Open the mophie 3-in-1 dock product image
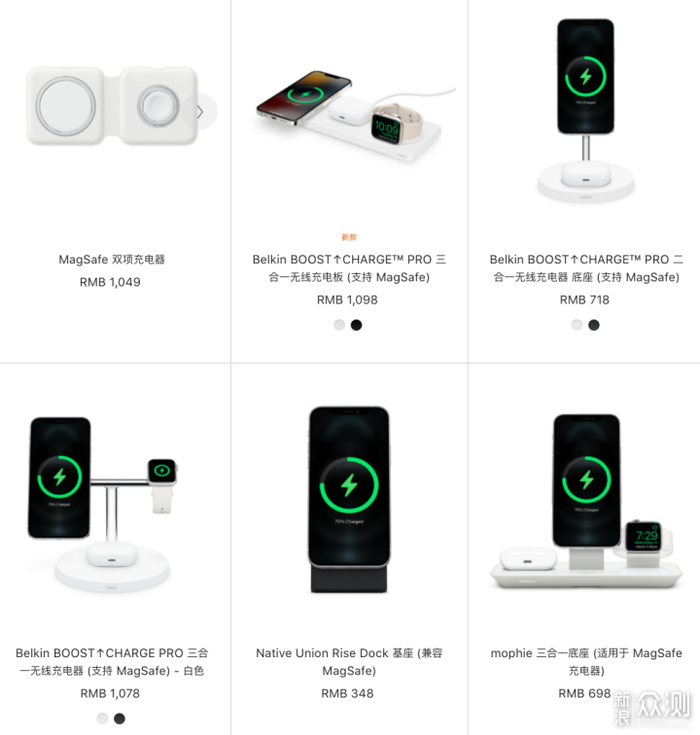The width and height of the screenshot is (700, 735). click(586, 502)
